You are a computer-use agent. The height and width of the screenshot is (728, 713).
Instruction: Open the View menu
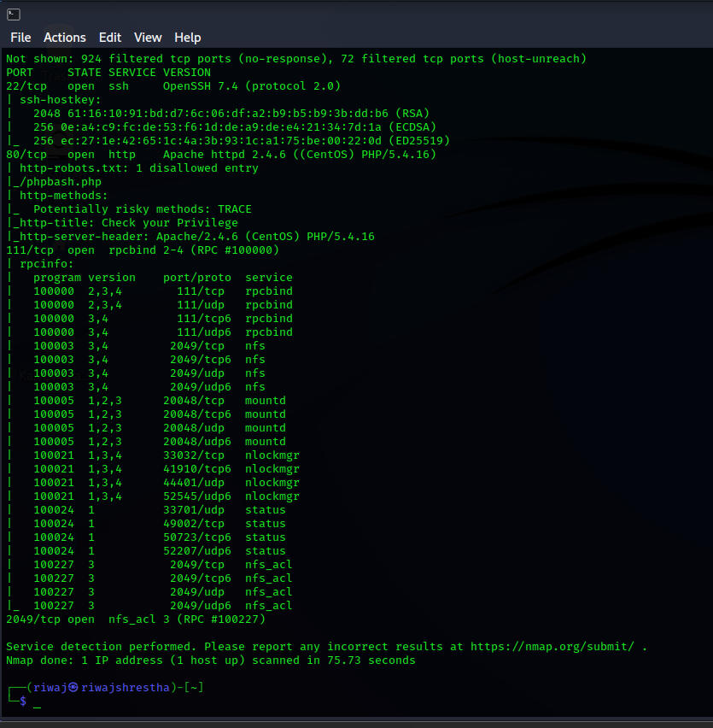147,38
